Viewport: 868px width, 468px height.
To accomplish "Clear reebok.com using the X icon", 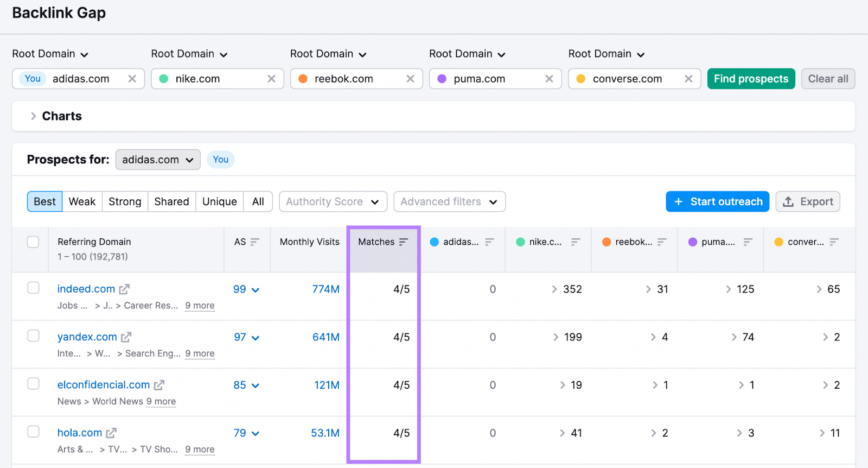I will click(x=410, y=79).
